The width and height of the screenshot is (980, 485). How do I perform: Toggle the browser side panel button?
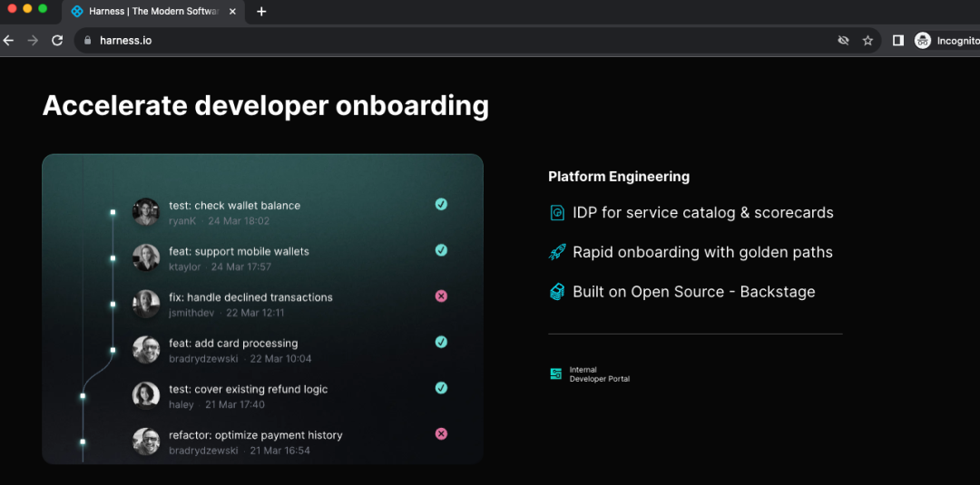[x=897, y=41]
